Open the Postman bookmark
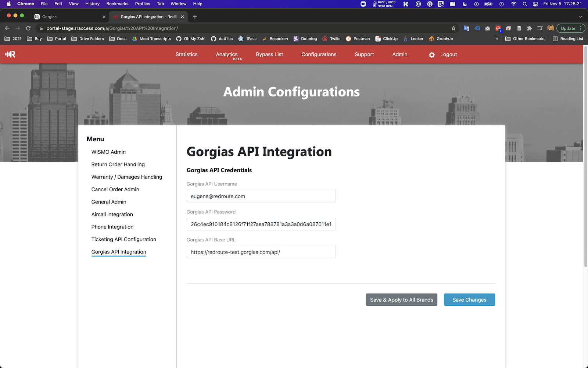588x368 pixels. [x=358, y=39]
